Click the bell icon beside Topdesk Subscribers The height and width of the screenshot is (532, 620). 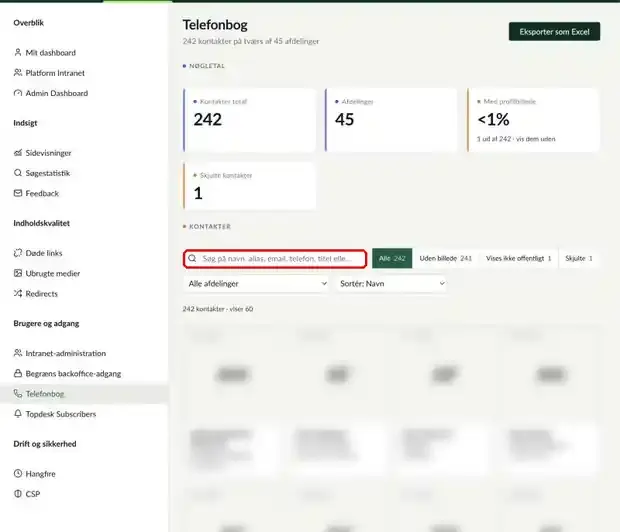[x=18, y=414]
